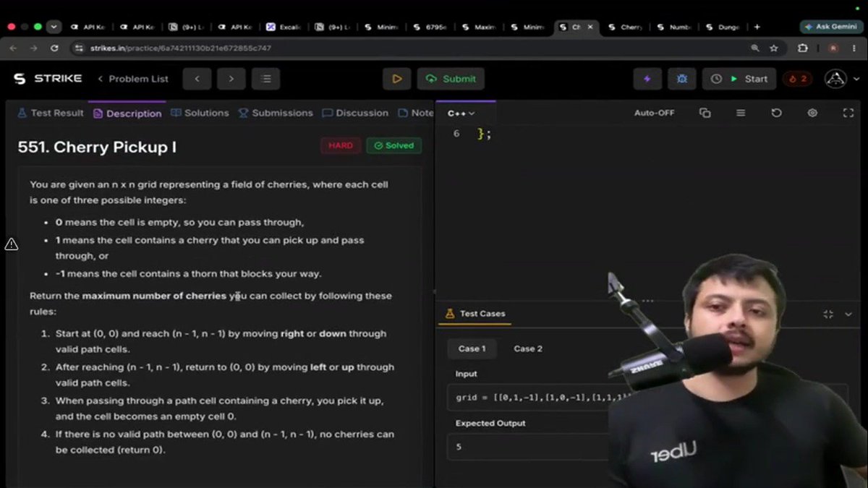The height and width of the screenshot is (488, 868).
Task: Go back to Problem List
Action: click(132, 79)
